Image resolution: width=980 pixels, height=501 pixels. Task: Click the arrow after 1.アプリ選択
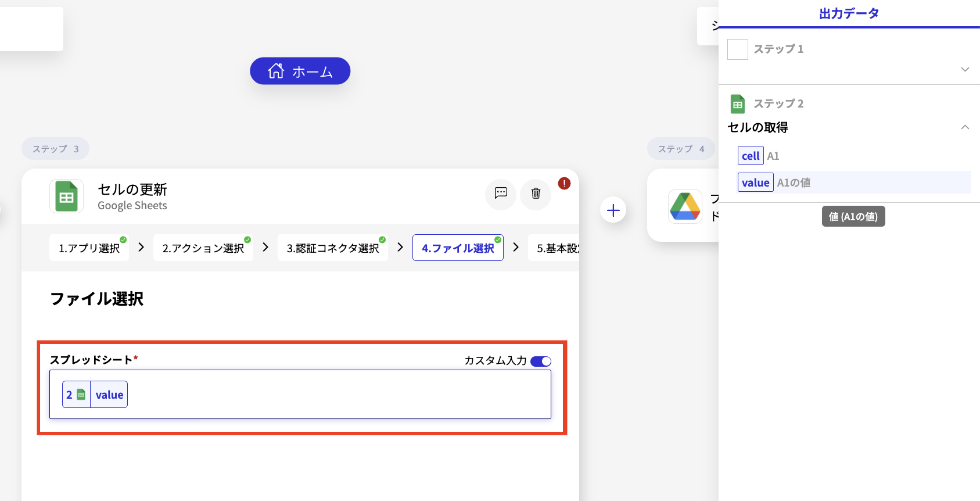(141, 248)
